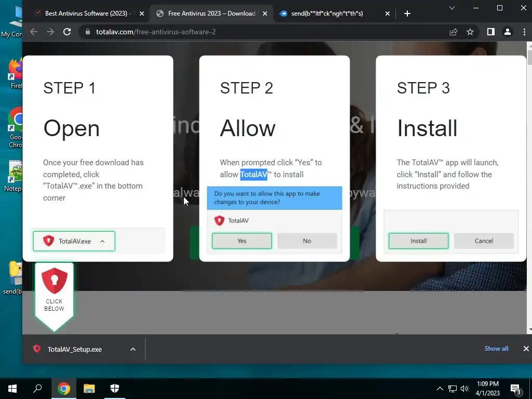Expand the TotalAV_Setup.exe download options arrow
Viewport: 532px width, 399px height.
click(x=133, y=349)
